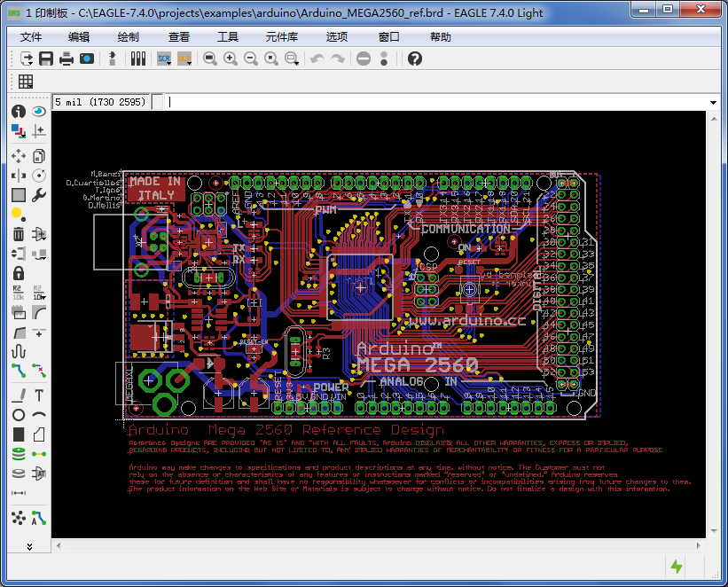Select the Info tool

point(19,112)
